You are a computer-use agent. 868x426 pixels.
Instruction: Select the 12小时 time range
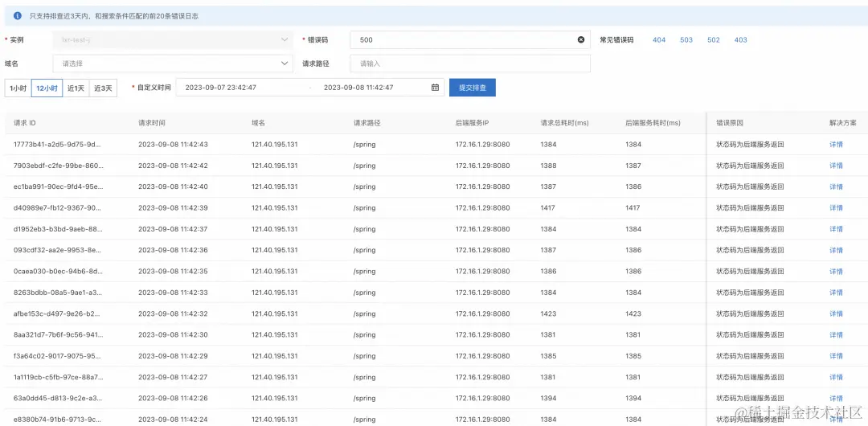[47, 88]
